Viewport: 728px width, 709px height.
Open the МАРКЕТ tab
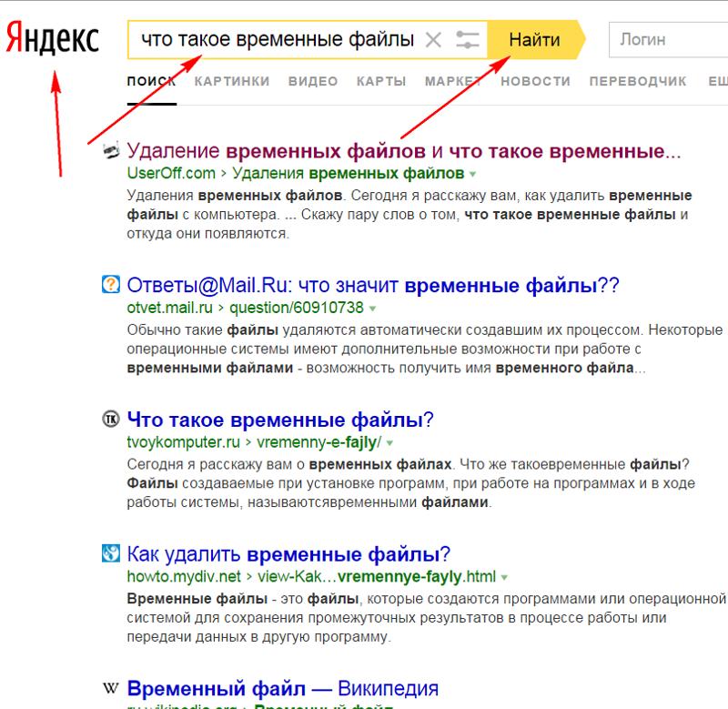point(453,81)
